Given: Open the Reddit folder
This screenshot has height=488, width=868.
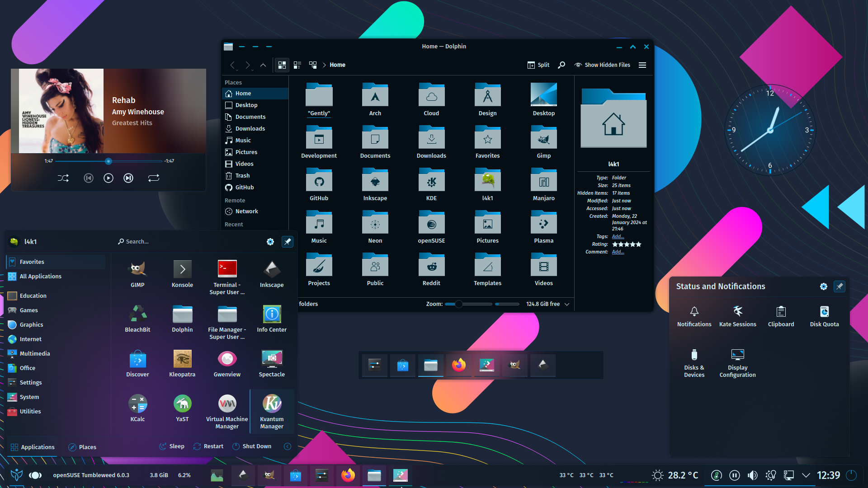Looking at the screenshot, I should [x=431, y=270].
